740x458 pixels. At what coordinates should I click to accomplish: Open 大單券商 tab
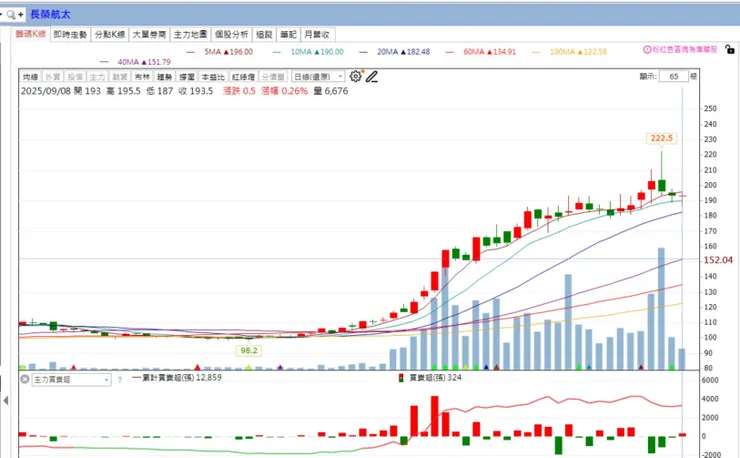point(149,34)
